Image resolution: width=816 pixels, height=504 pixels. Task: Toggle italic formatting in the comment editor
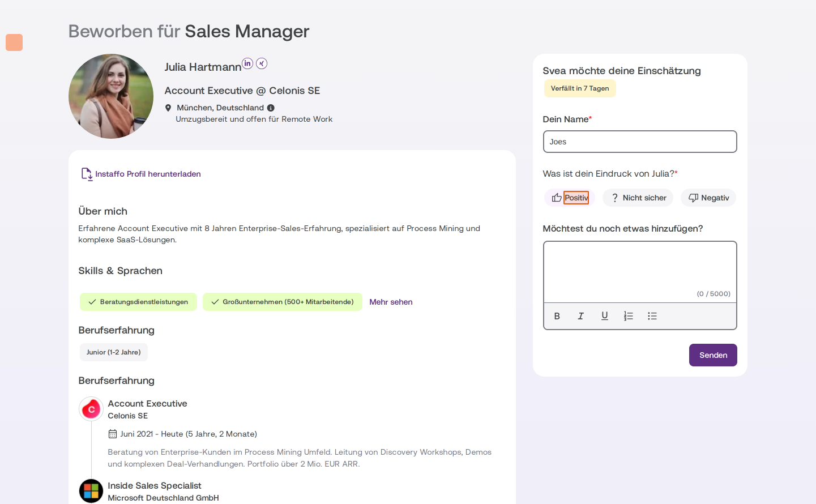(581, 316)
